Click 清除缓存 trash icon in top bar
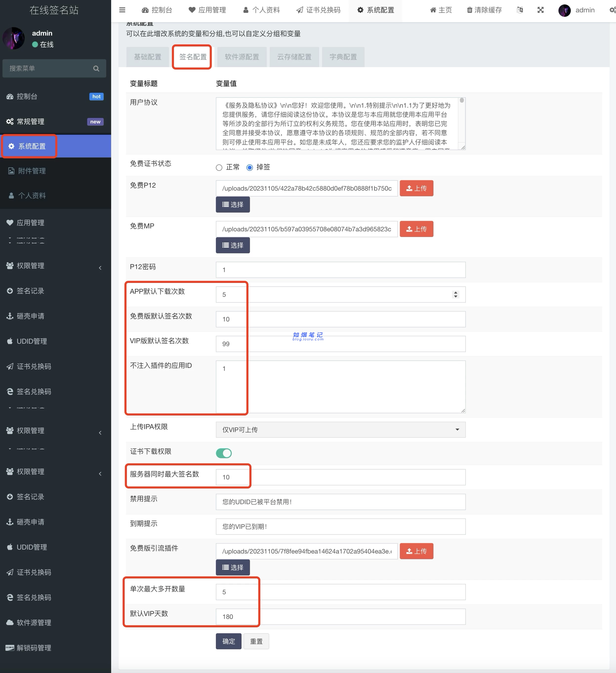Screen dimensions: 616x673 point(484,10)
